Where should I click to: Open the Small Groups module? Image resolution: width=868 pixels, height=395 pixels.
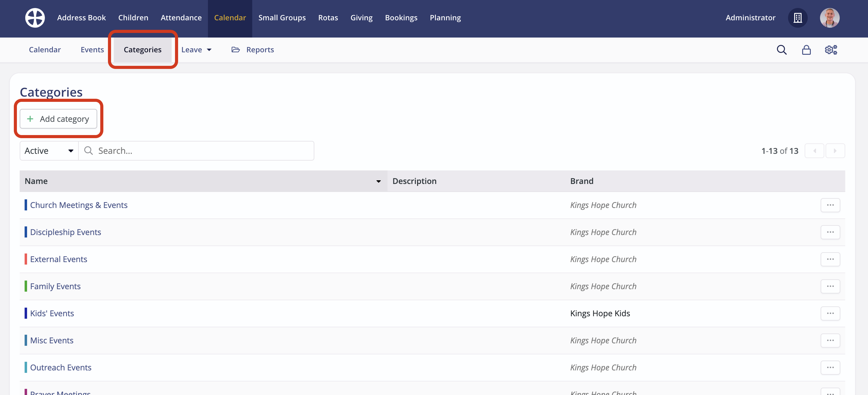282,18
